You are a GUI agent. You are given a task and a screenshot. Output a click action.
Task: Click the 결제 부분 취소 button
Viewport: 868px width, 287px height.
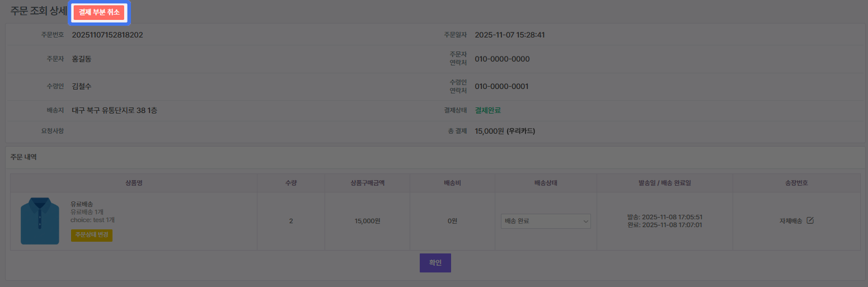99,13
